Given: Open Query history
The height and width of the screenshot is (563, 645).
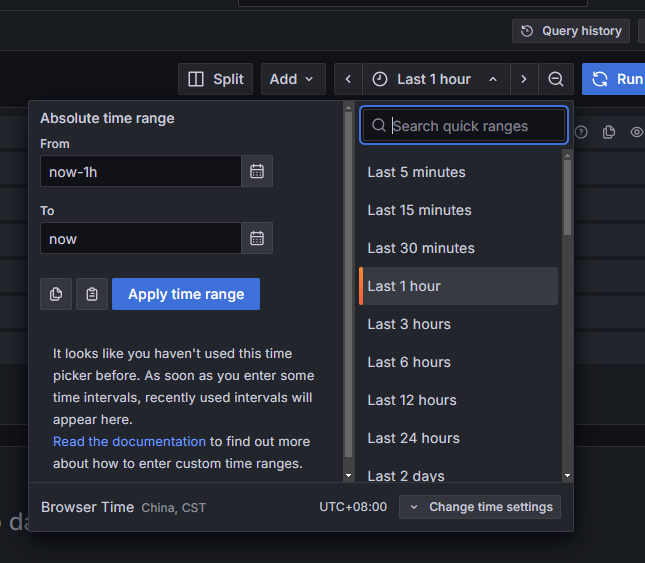Looking at the screenshot, I should [571, 31].
